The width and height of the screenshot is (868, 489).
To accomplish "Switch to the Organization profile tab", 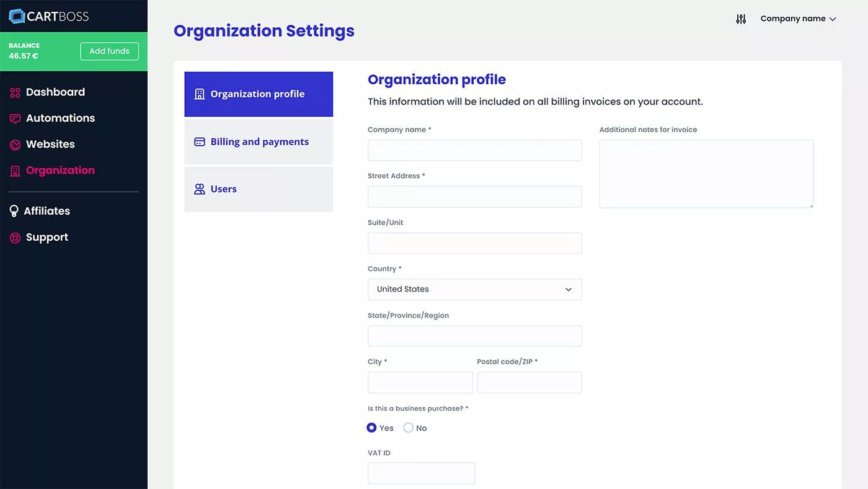I will pyautogui.click(x=259, y=94).
